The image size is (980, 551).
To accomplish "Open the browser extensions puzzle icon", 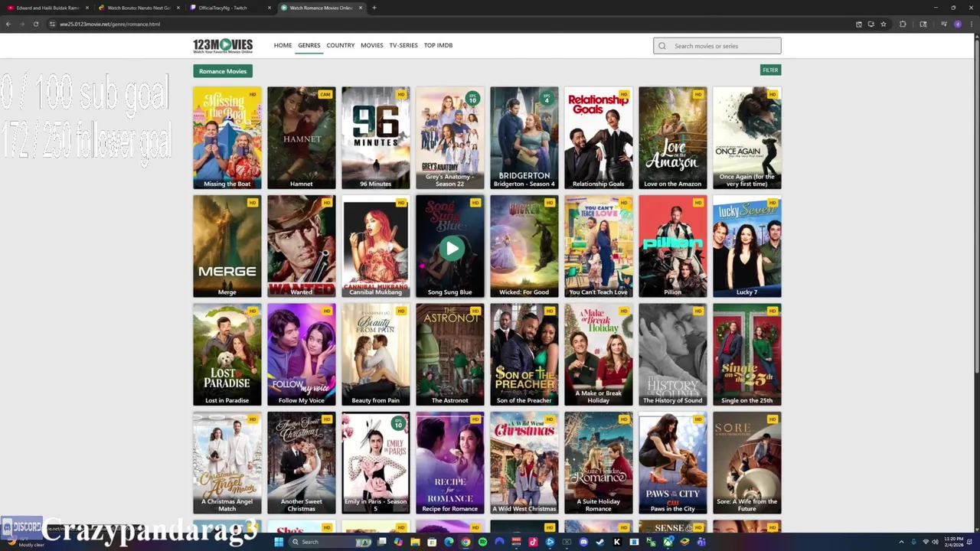I will (x=903, y=24).
